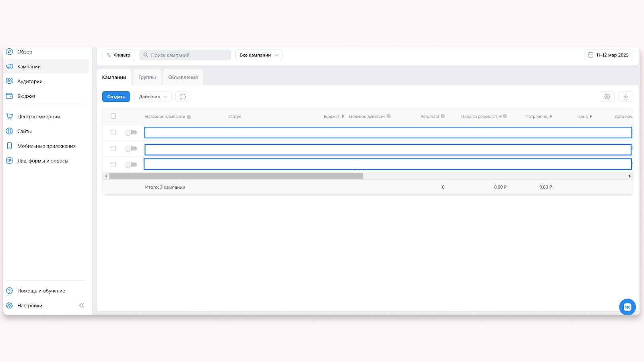
Task: Open Лид-формы и опросы section
Action: [43, 161]
